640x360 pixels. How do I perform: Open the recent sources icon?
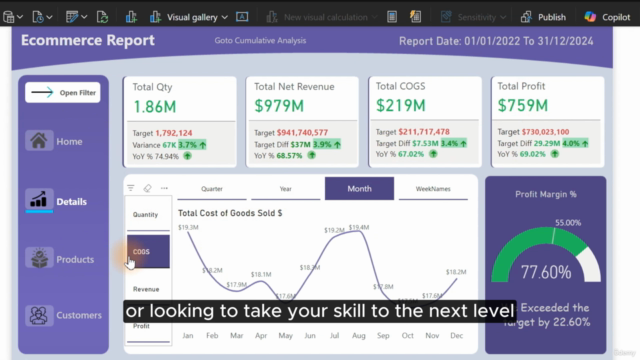[x=38, y=17]
